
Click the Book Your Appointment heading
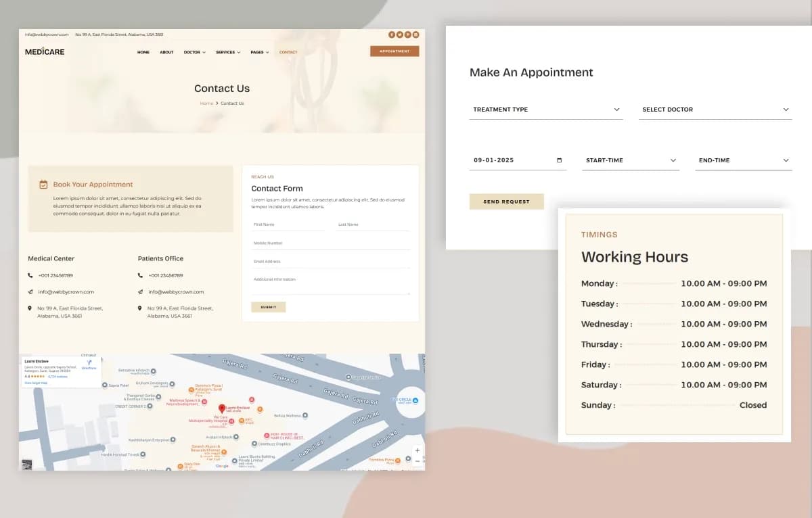tap(93, 184)
